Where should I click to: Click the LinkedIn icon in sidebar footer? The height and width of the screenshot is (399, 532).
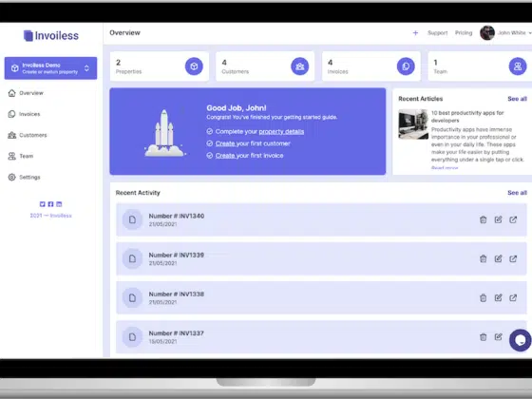(x=59, y=204)
